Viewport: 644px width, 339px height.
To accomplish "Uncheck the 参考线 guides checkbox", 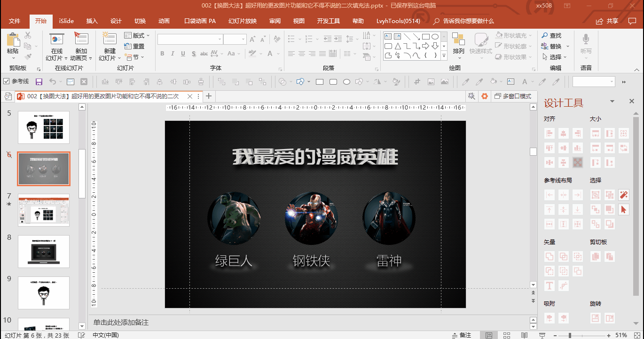I will 6,81.
